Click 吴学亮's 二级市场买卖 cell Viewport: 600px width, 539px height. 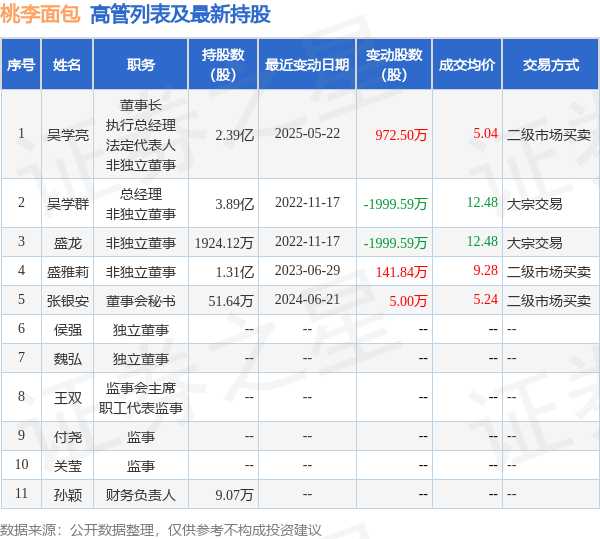(549, 135)
